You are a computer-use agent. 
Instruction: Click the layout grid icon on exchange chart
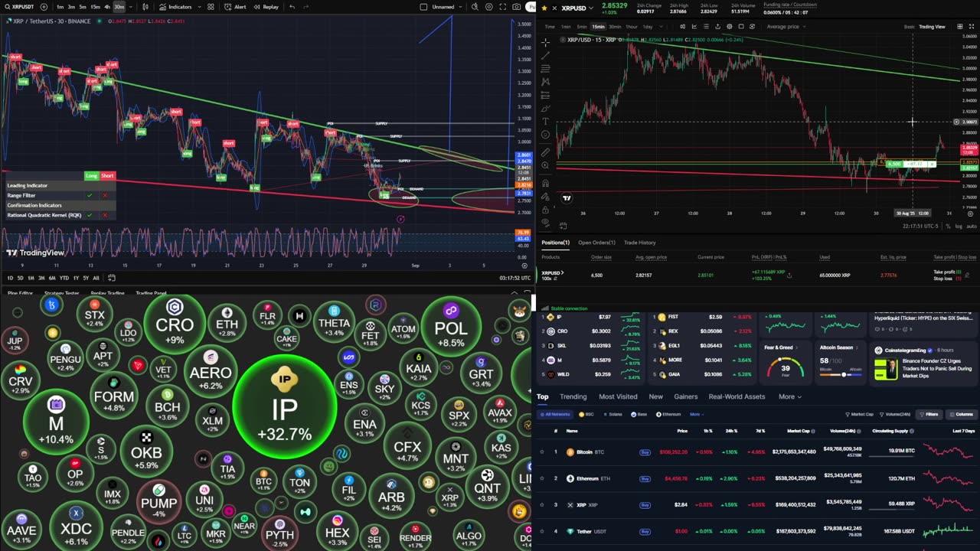[x=959, y=26]
